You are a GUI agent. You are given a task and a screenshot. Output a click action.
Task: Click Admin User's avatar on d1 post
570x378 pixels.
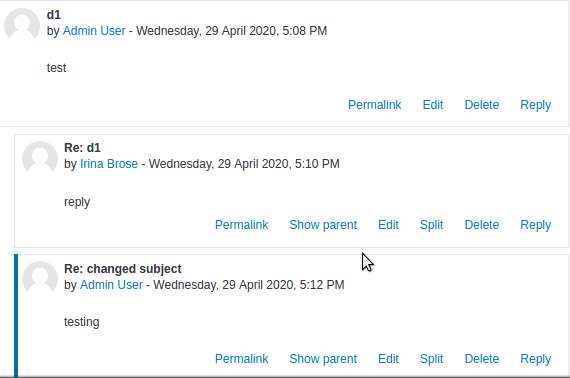(22, 24)
